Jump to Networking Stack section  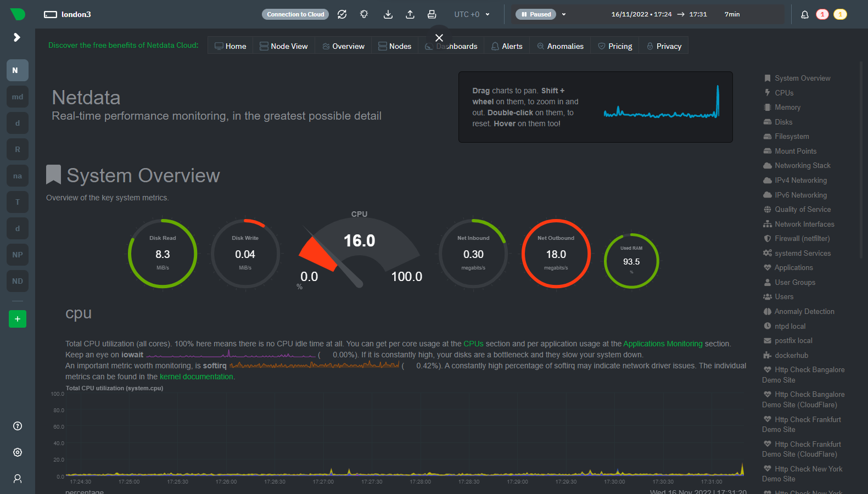(797, 165)
